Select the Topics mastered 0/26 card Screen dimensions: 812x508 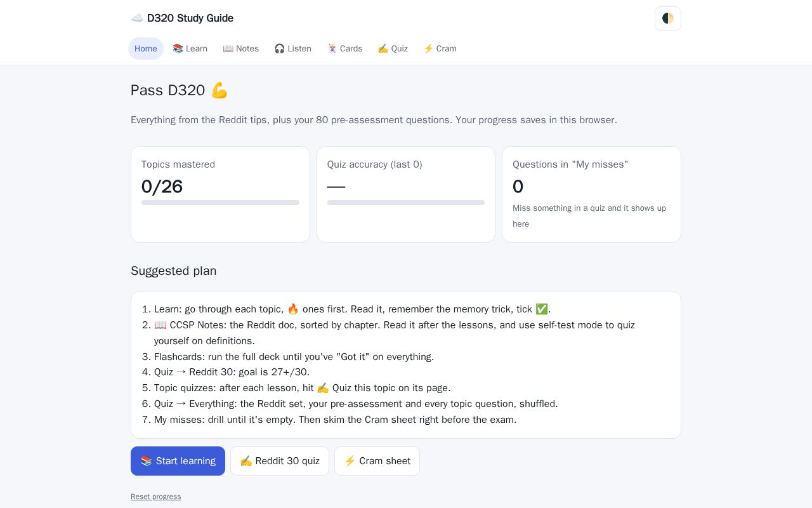(220, 194)
